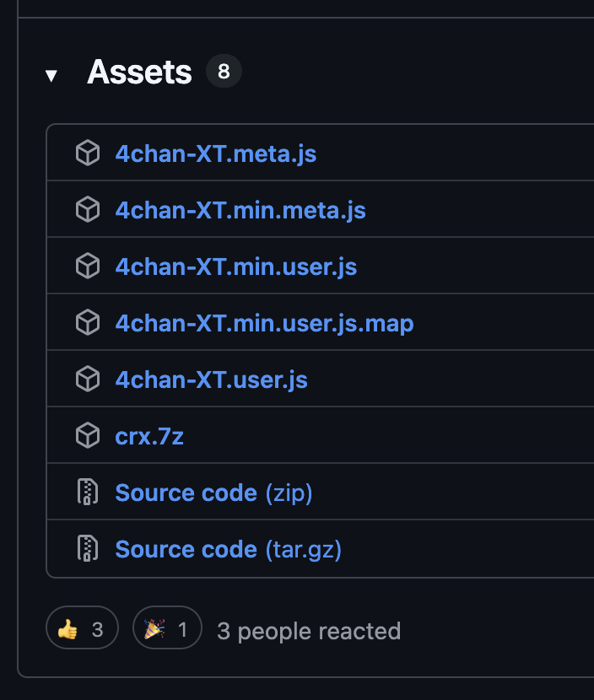Click zip file icon beside Source code (zip)
Image resolution: width=594 pixels, height=700 pixels.
[88, 493]
